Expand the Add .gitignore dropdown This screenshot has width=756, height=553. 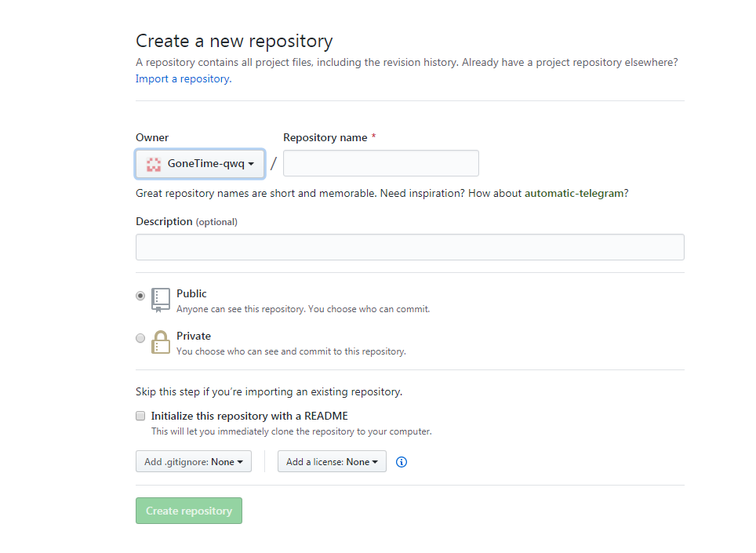coord(193,462)
